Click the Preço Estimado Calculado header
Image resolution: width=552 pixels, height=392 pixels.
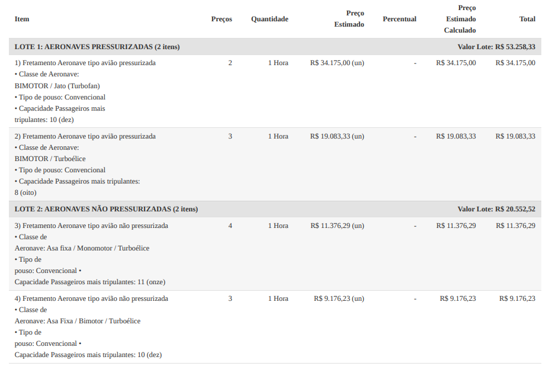(x=460, y=19)
